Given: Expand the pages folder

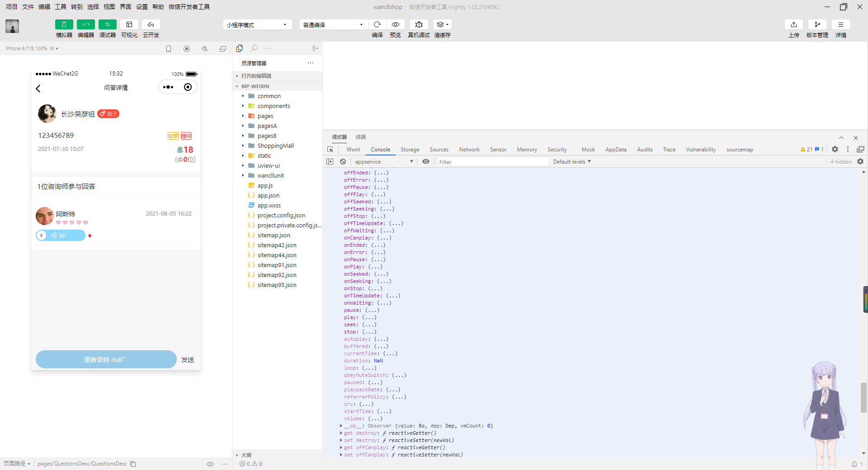Looking at the screenshot, I should click(265, 116).
